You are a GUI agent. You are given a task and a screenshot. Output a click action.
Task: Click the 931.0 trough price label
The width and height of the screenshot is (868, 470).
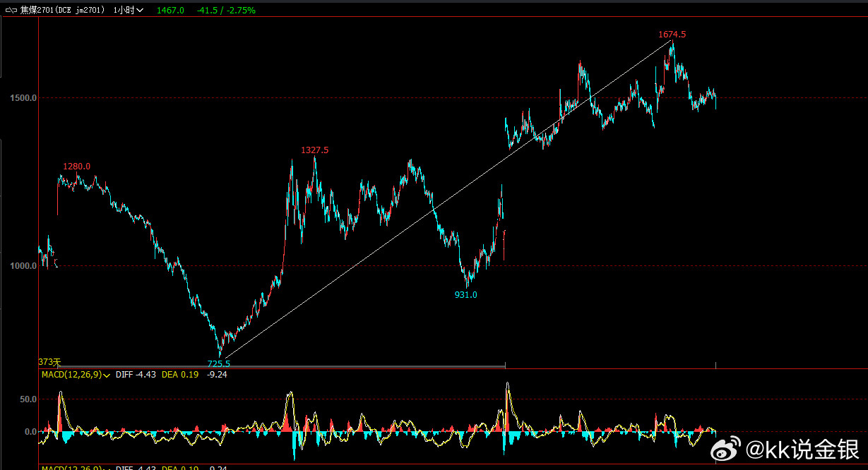[465, 295]
